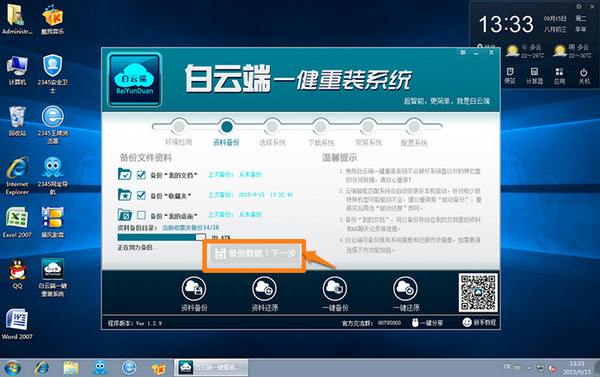The width and height of the screenshot is (600, 377).
Task: Select the 回收站 recycle bin icon
Action: coord(17,121)
